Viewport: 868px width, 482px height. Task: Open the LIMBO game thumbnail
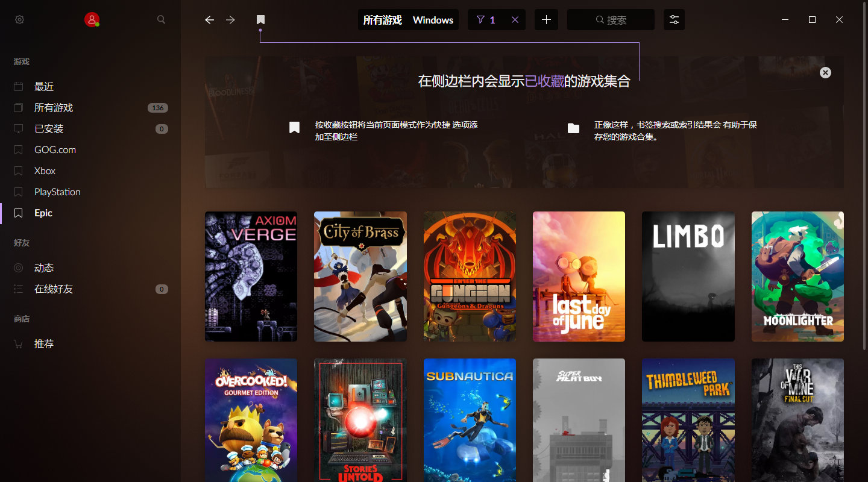point(688,277)
